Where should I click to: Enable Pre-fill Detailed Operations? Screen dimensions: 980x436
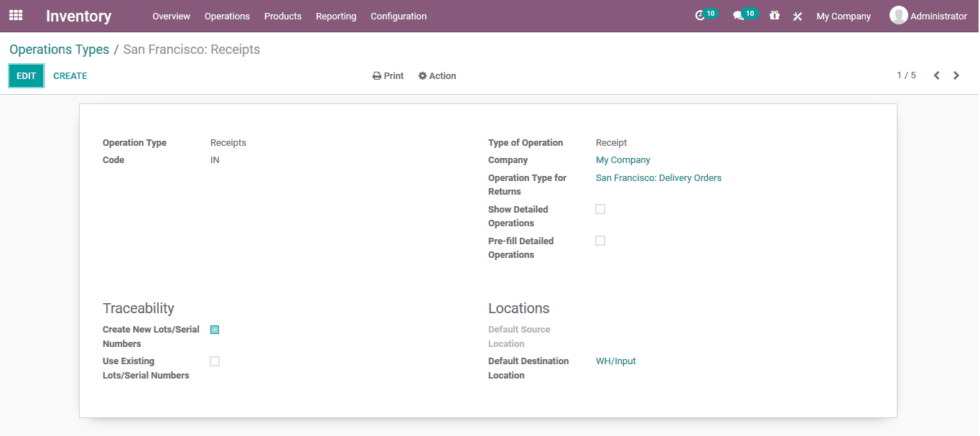pos(600,241)
